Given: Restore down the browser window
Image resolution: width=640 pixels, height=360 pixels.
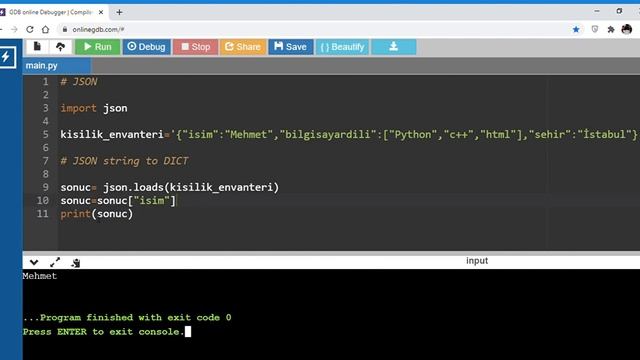Looking at the screenshot, I should [619, 11].
